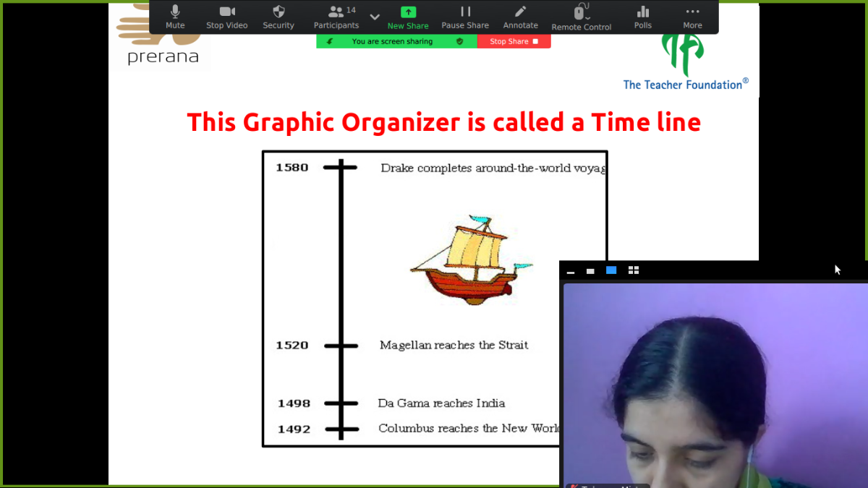
Task: Switch video panel to grid view
Action: (634, 270)
